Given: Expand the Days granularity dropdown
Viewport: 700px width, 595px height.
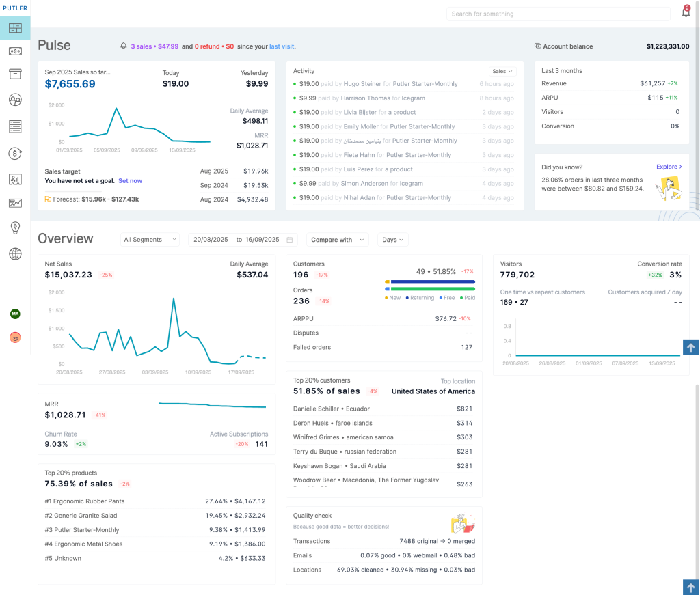Looking at the screenshot, I should 393,240.
